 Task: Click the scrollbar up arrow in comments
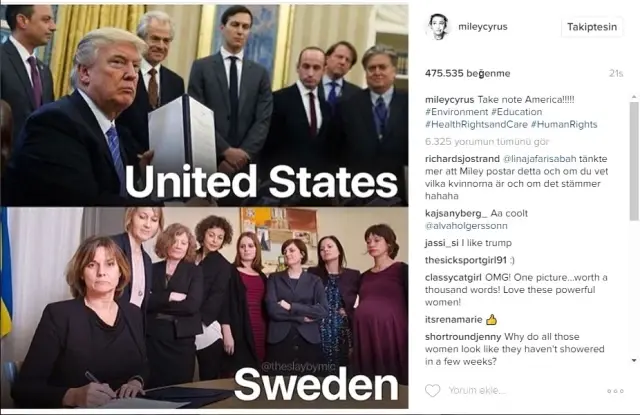634,97
